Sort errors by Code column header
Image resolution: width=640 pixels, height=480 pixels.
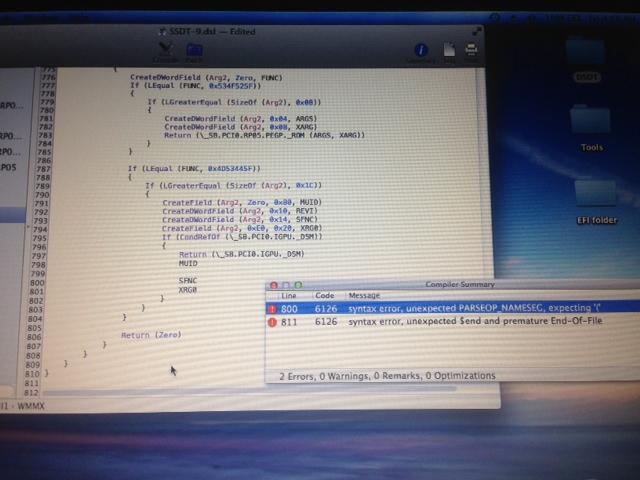pyautogui.click(x=324, y=297)
